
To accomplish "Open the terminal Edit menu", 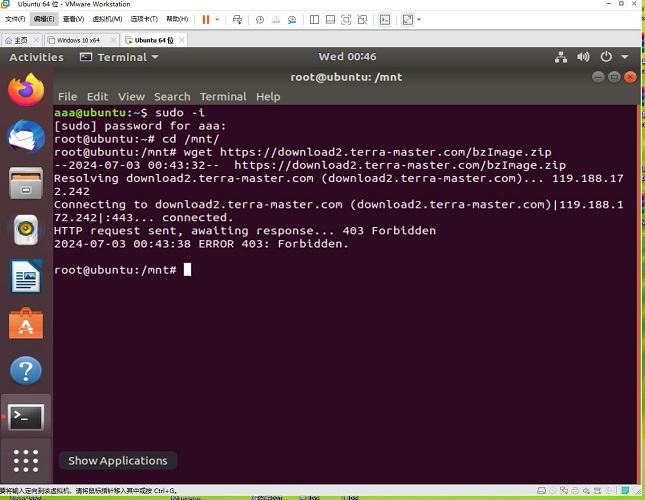I will coord(97,97).
